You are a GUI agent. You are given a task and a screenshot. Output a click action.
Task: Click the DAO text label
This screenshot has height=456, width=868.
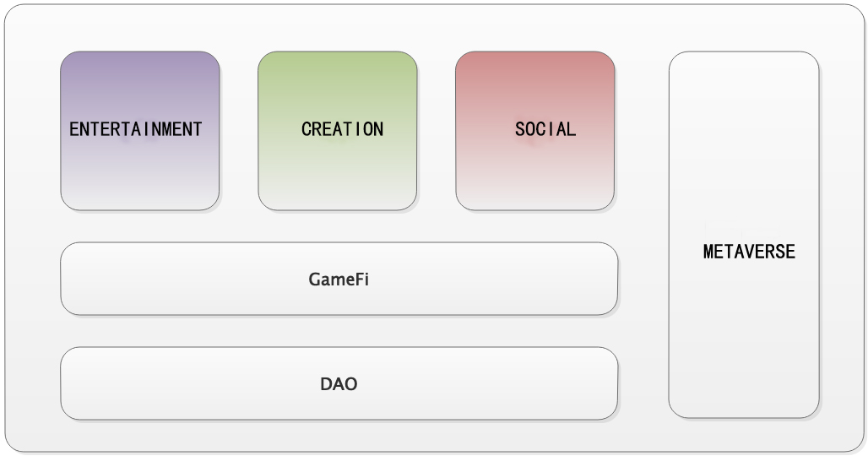pyautogui.click(x=339, y=383)
